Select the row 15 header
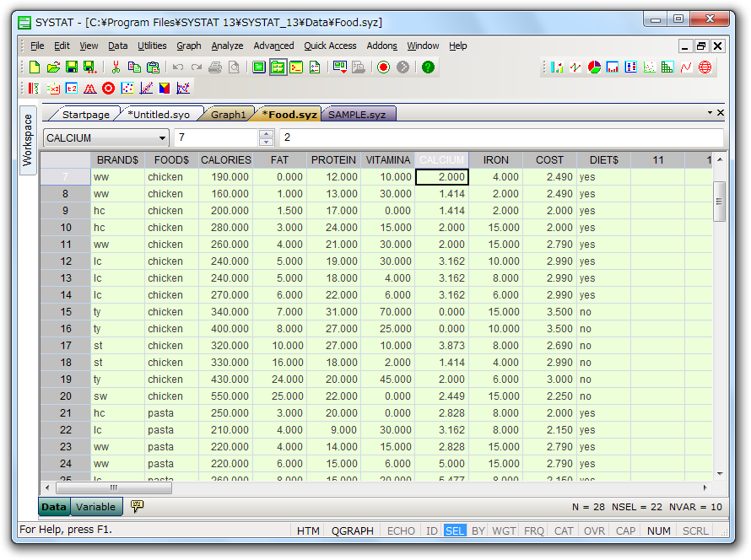The width and height of the screenshot is (751, 560). coord(66,312)
